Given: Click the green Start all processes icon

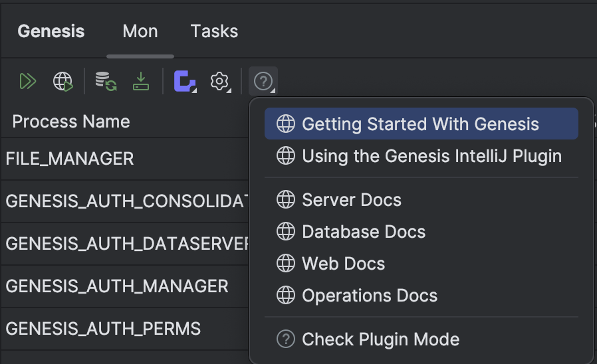Looking at the screenshot, I should (x=28, y=81).
